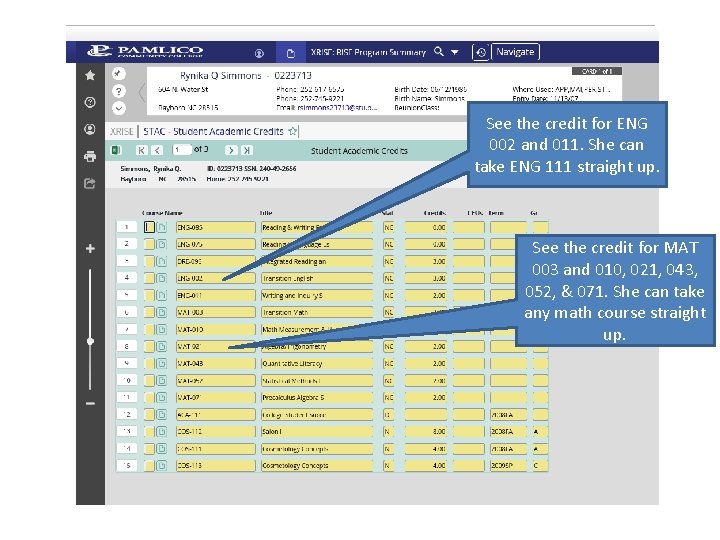The width and height of the screenshot is (720, 540).
Task: Open the detail icon on row 5 ENG-011
Action: [161, 295]
